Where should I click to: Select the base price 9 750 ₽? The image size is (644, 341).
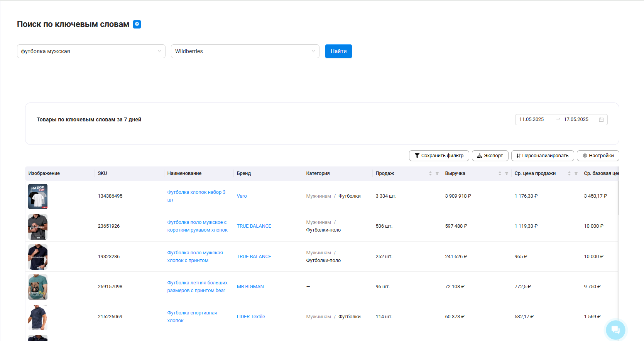point(592,287)
